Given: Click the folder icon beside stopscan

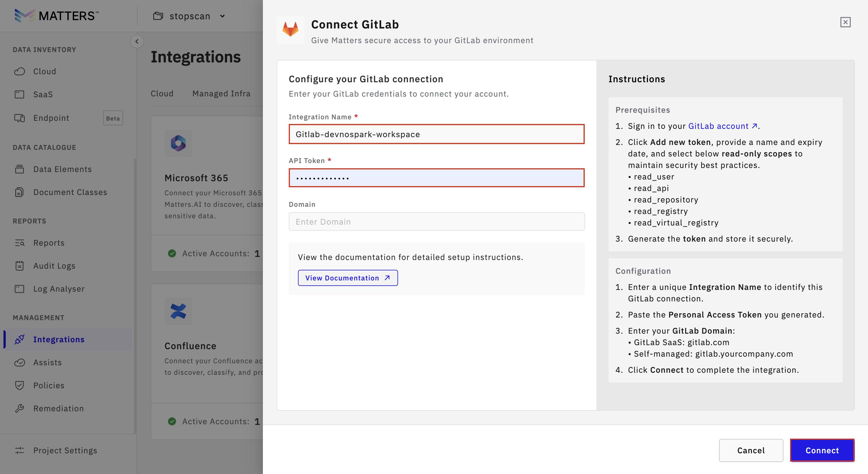Looking at the screenshot, I should pyautogui.click(x=158, y=16).
